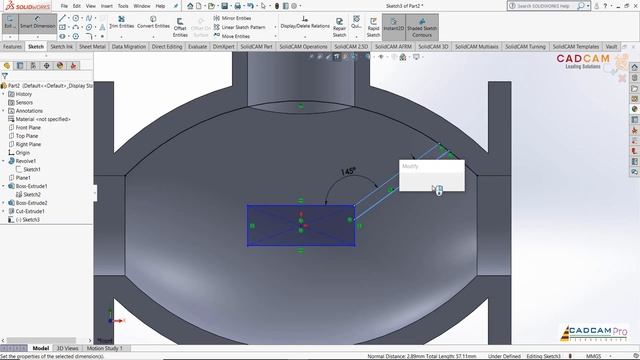Click the Undo icon
The image size is (640, 360).
tap(250, 6)
